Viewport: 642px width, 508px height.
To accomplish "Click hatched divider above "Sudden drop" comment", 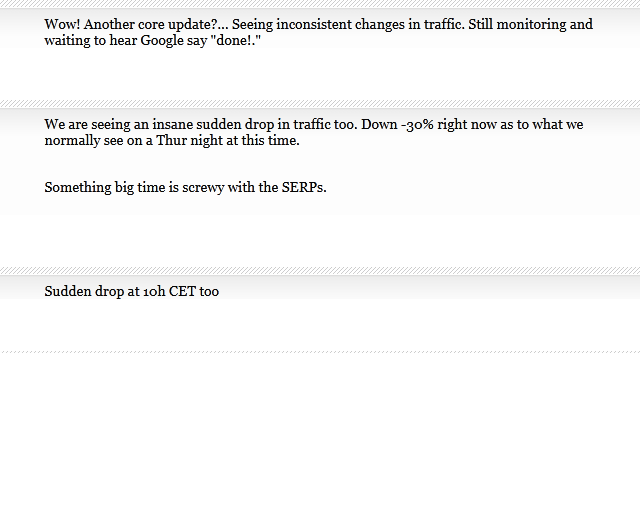I will tap(320, 270).
